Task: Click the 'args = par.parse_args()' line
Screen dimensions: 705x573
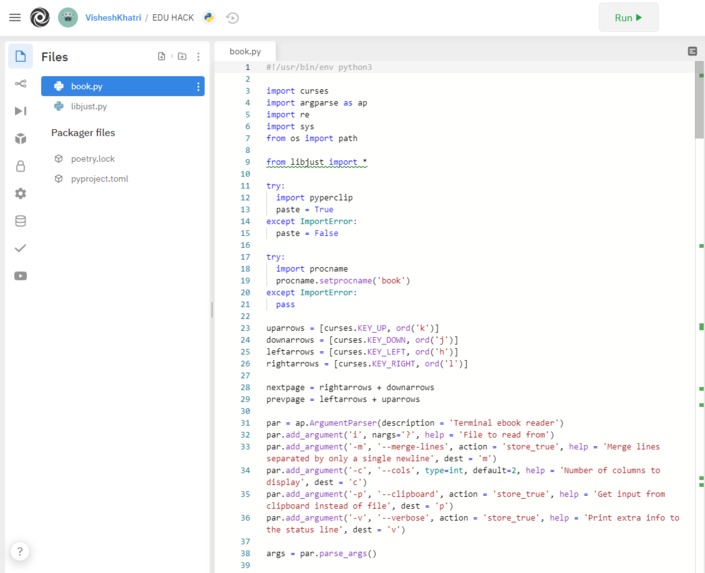Action: click(321, 554)
